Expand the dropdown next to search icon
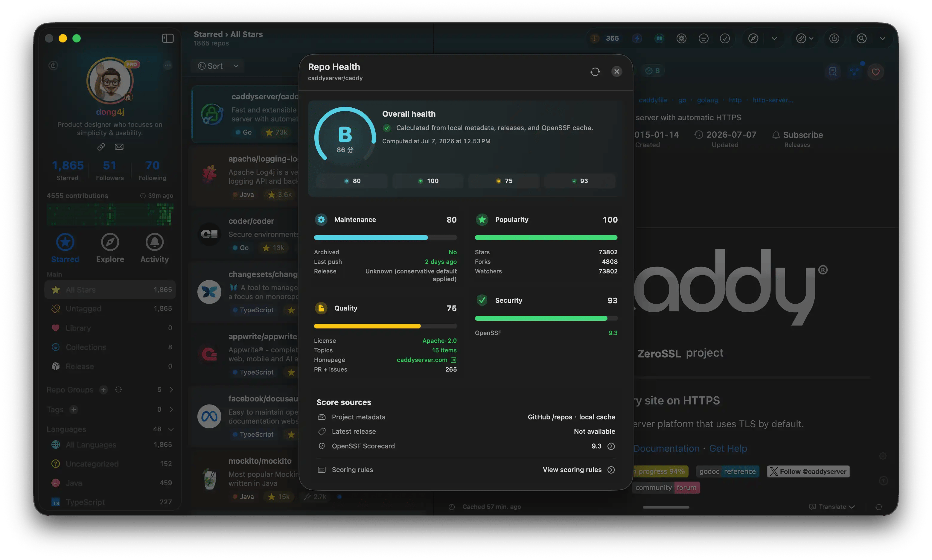 [882, 38]
